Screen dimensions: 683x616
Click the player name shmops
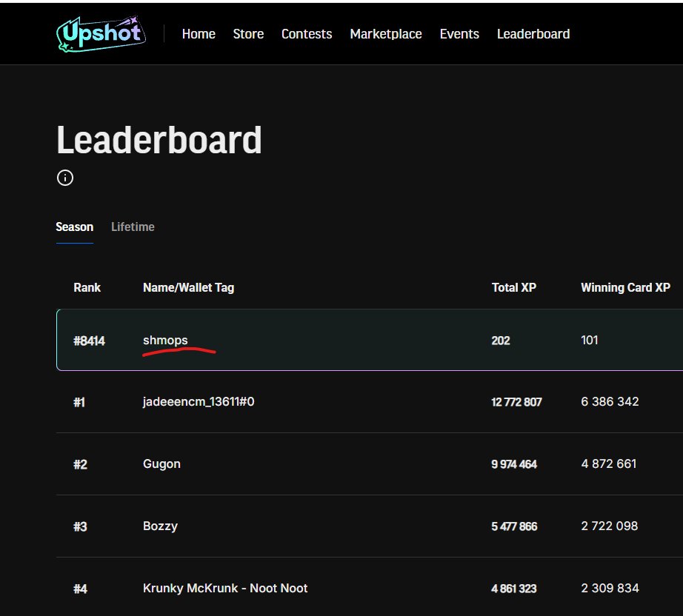(166, 340)
